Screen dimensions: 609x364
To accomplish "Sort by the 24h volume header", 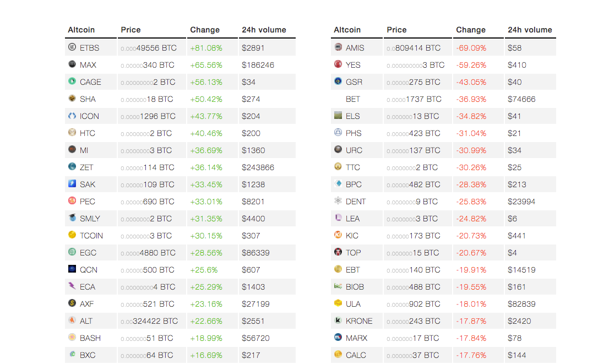I will click(263, 30).
